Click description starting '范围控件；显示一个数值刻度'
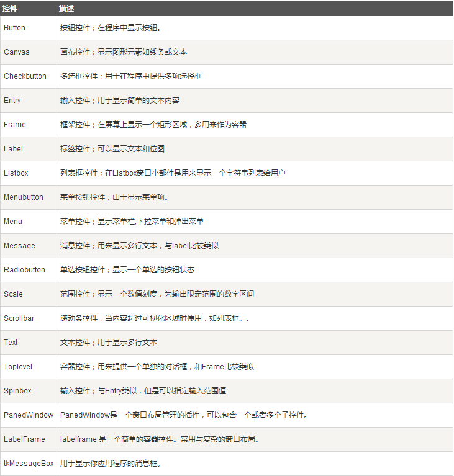Image resolution: width=454 pixels, height=476 pixels. coord(157,294)
